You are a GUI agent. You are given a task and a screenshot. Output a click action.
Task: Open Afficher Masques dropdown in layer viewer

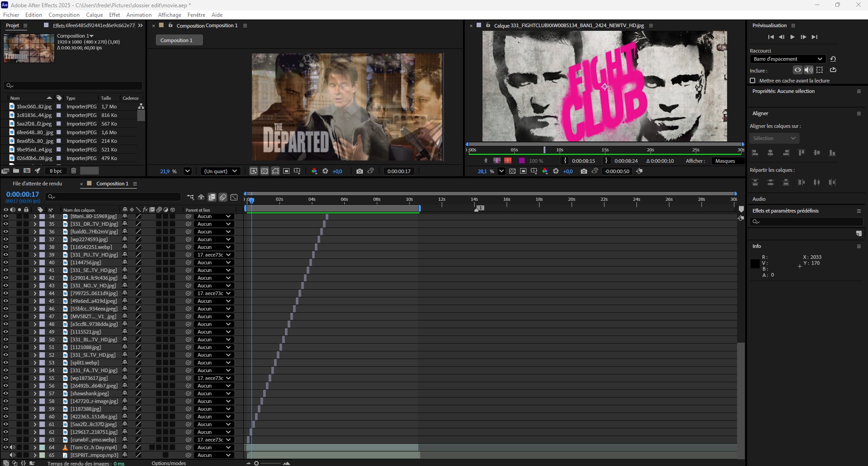(728, 161)
